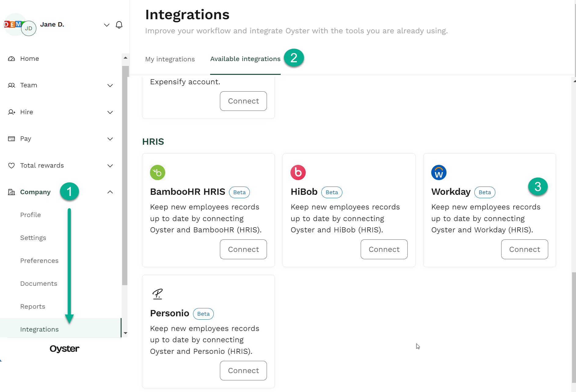Select the Available integrations tab
The image size is (576, 392).
tap(245, 59)
